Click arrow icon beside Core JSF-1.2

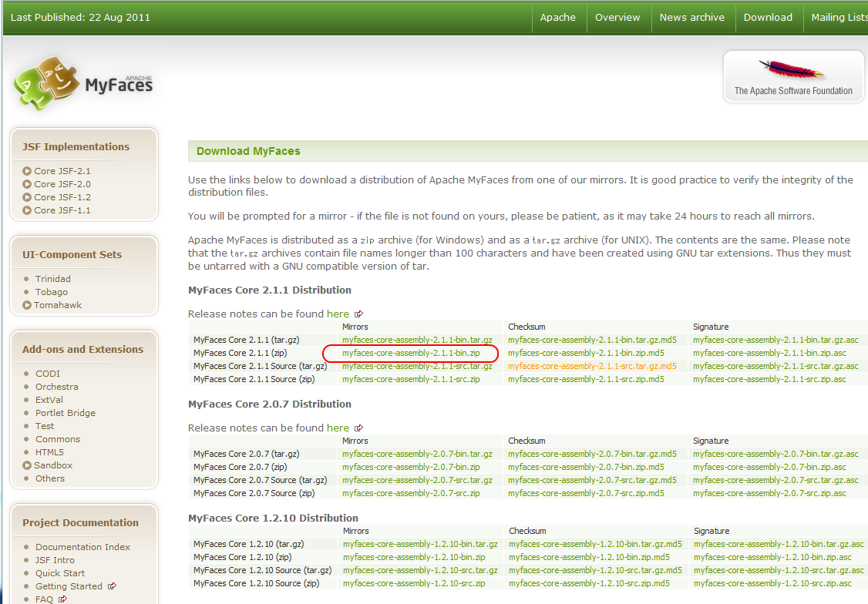click(26, 197)
